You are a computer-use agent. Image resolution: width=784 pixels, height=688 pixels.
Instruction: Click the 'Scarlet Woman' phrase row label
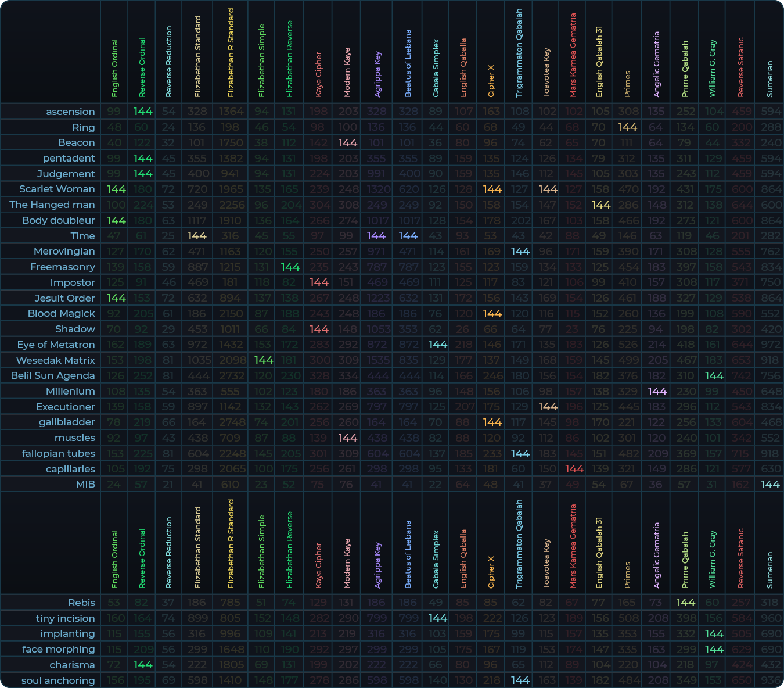[57, 189]
